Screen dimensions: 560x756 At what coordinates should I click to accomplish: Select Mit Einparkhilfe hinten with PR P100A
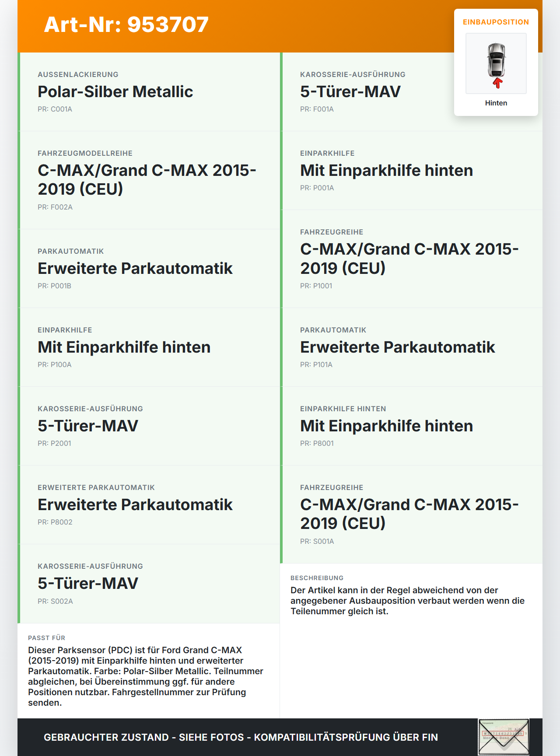coord(124,347)
